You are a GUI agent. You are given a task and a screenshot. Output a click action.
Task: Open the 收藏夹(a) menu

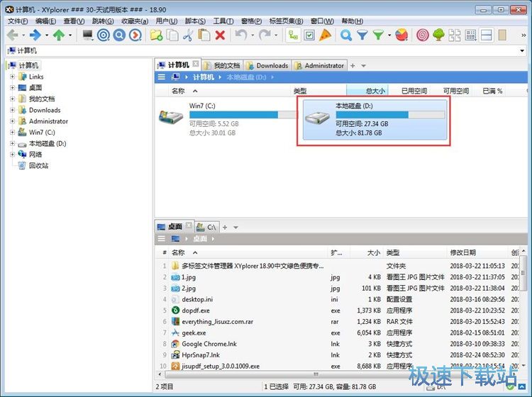[135, 21]
